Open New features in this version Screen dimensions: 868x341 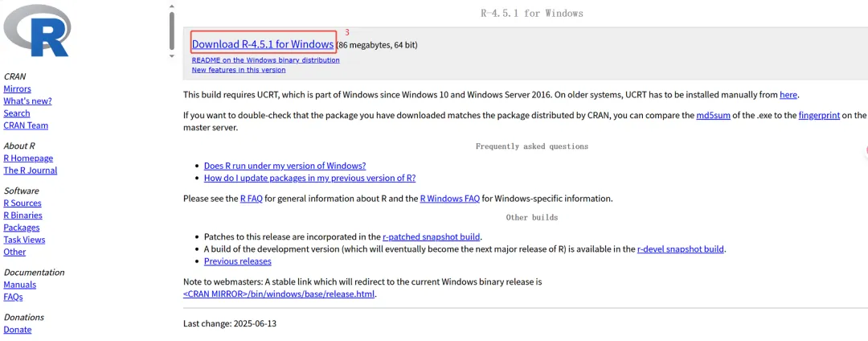239,70
